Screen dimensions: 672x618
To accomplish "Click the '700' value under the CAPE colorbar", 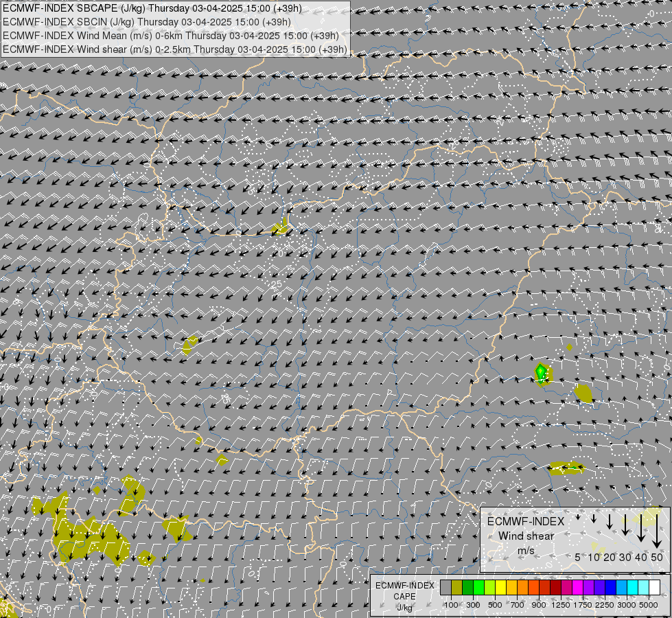I will point(518,605).
